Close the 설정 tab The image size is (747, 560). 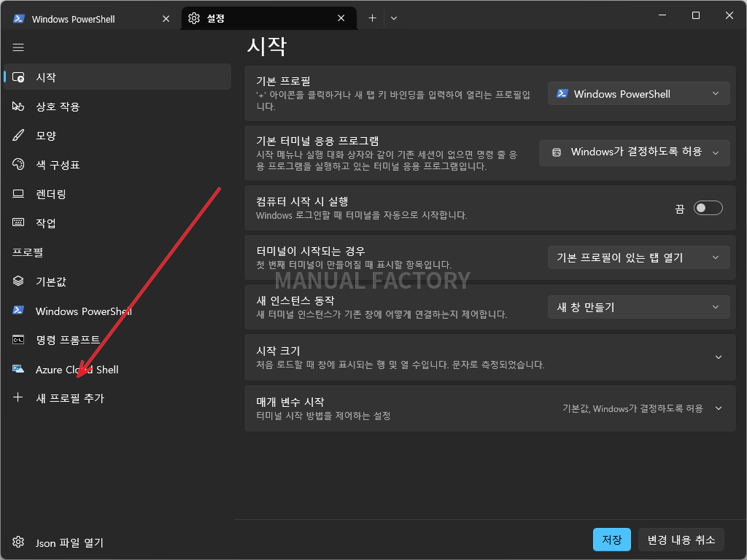click(x=341, y=18)
